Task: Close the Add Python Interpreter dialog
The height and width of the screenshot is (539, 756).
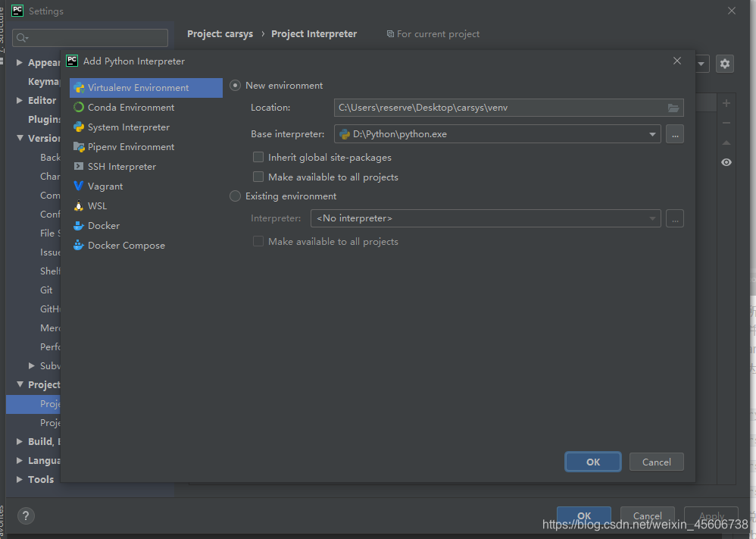Action: [x=677, y=61]
